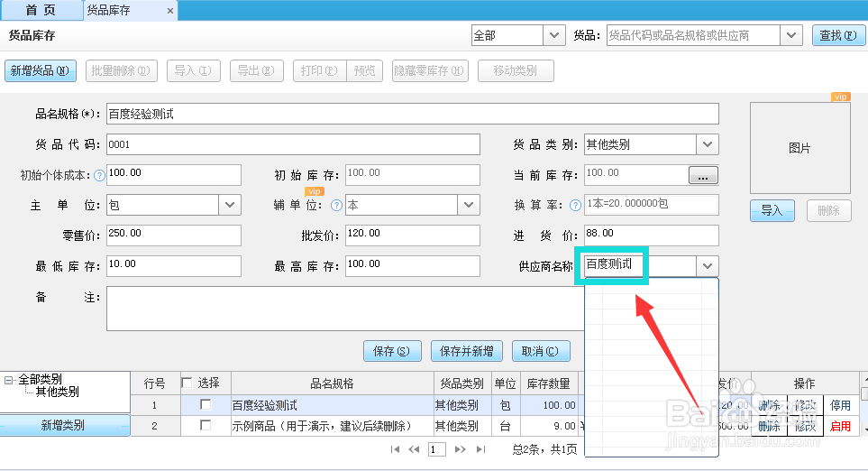Screen dimensions: 868x471
Task: Click 启用 in the 示例商品 row
Action: [841, 426]
